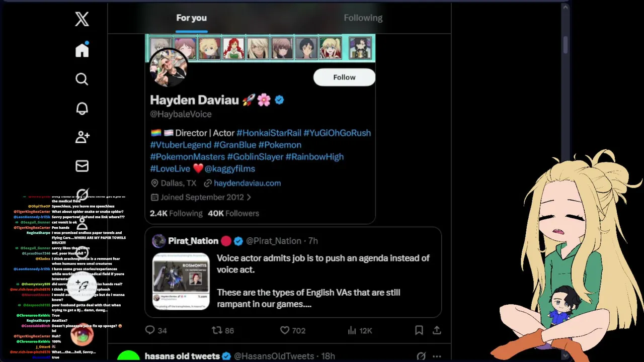The width and height of the screenshot is (644, 362).
Task: Open the quoted post image thumbnail
Action: (x=181, y=281)
